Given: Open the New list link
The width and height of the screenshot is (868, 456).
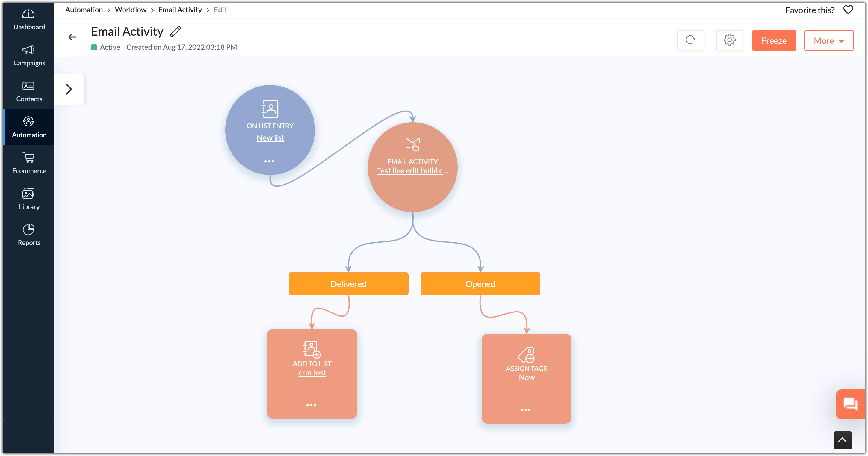Looking at the screenshot, I should click(x=270, y=138).
